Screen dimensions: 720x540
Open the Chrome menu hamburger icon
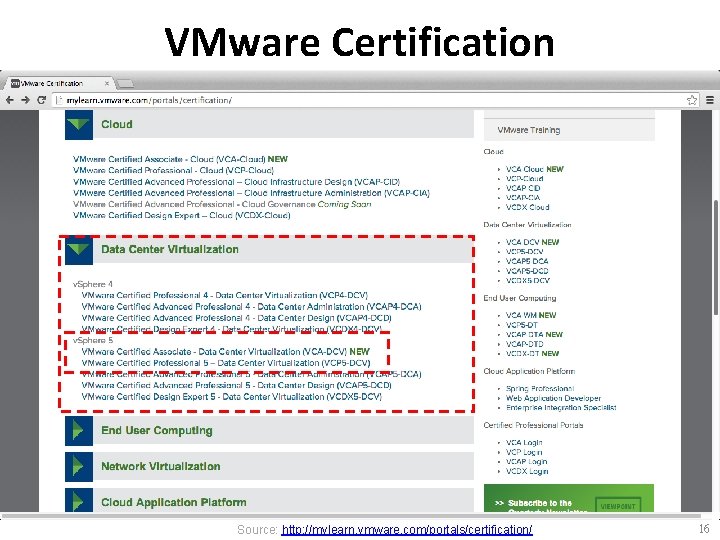[x=709, y=100]
